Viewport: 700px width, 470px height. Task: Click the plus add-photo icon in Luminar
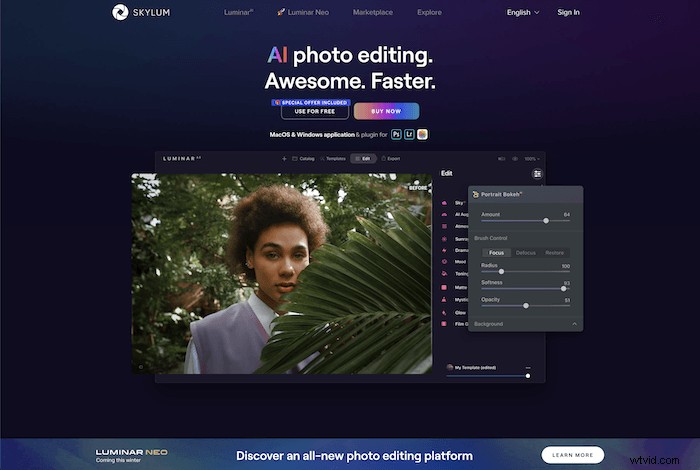coord(284,158)
